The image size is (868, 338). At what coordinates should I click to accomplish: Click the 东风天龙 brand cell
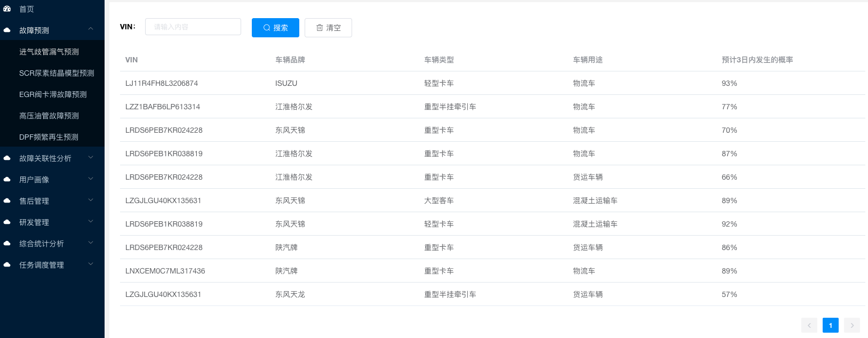pos(290,294)
